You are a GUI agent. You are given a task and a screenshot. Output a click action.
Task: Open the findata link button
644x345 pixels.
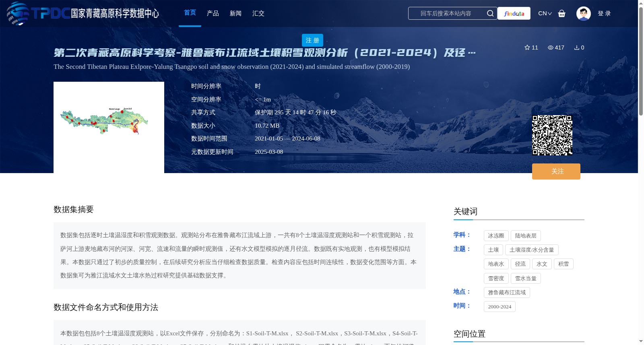514,13
